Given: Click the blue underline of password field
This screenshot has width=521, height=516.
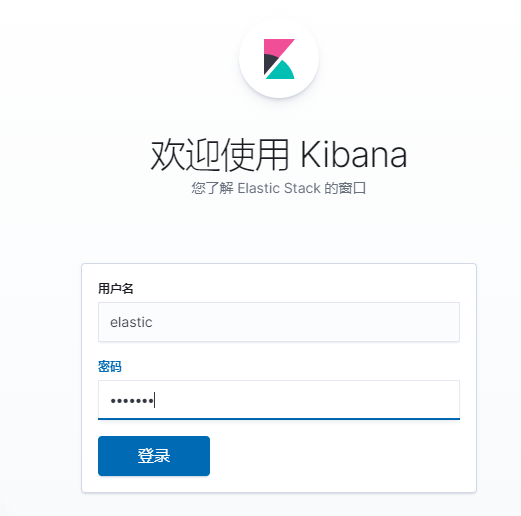Looking at the screenshot, I should tap(279, 419).
